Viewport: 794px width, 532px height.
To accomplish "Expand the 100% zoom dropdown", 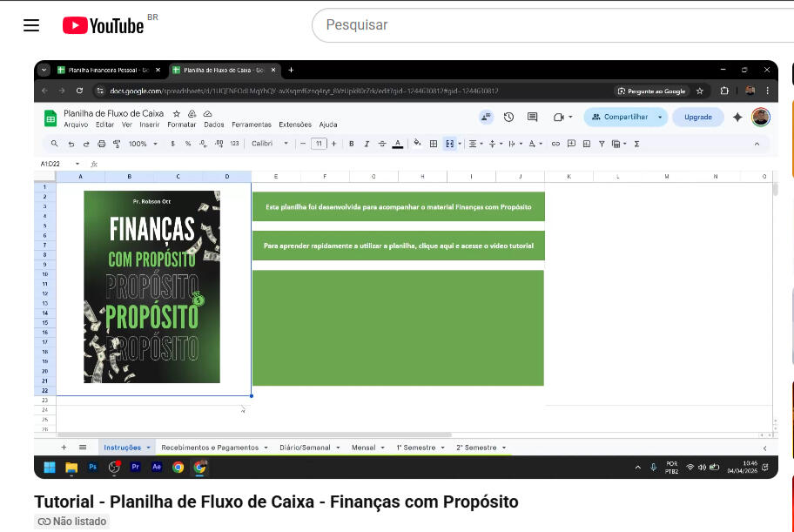I will pos(143,144).
